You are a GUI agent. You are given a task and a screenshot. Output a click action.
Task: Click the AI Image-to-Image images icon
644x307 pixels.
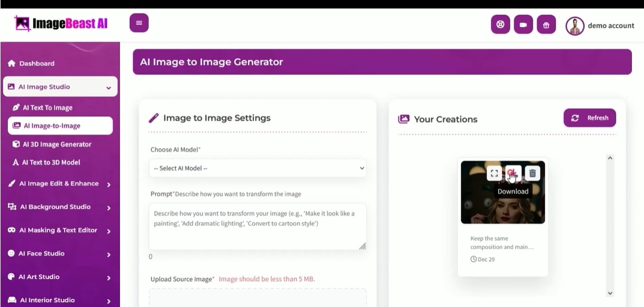pyautogui.click(x=16, y=126)
